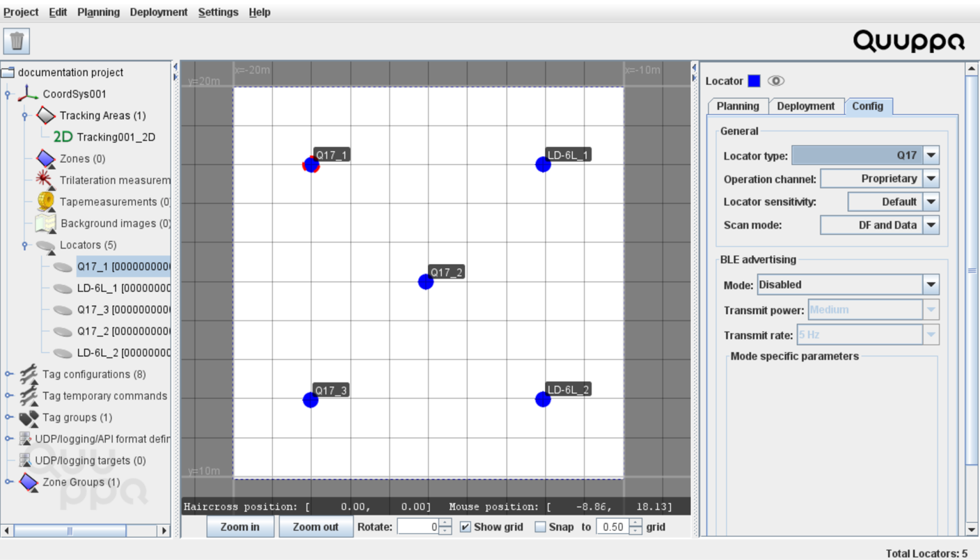Click the Zoom in button
The image size is (980, 560).
point(240,527)
